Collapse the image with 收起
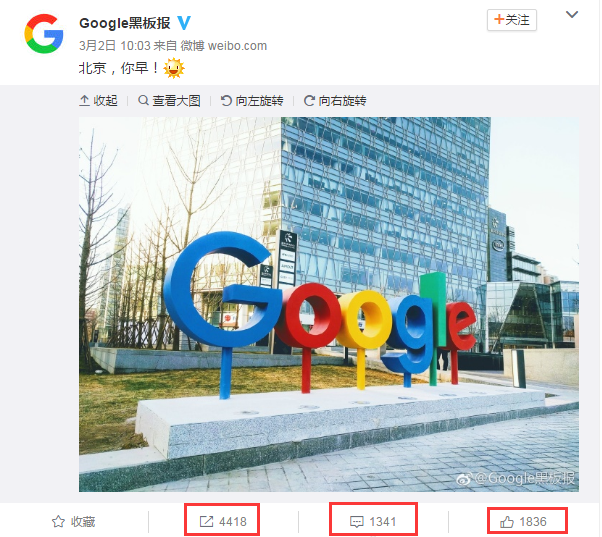The image size is (602, 537). click(98, 101)
